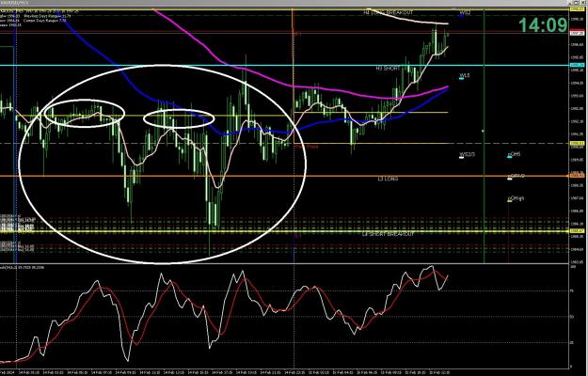Click the green 14:09 candle countdown timer
588x376 pixels.
(543, 25)
